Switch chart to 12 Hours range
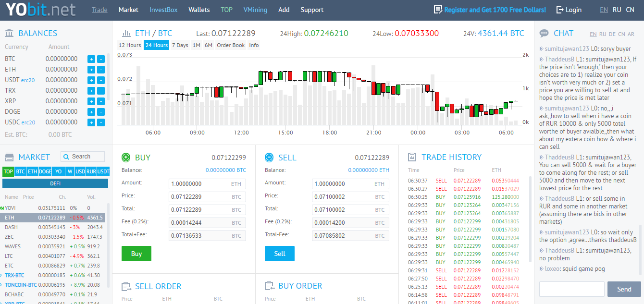Screen dimensions: 644x304 click(130, 45)
